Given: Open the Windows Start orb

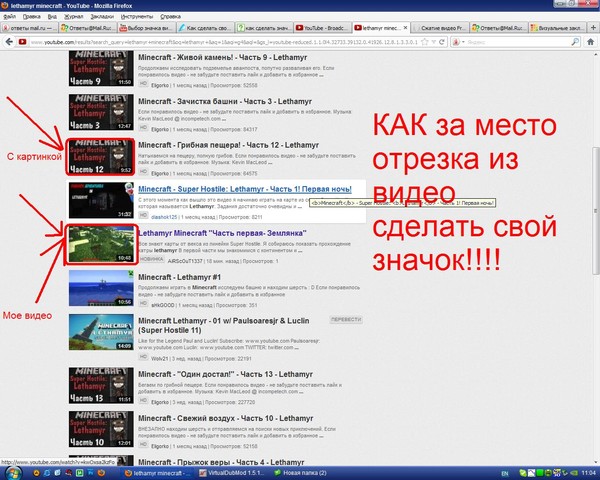Looking at the screenshot, I should (x=12, y=473).
